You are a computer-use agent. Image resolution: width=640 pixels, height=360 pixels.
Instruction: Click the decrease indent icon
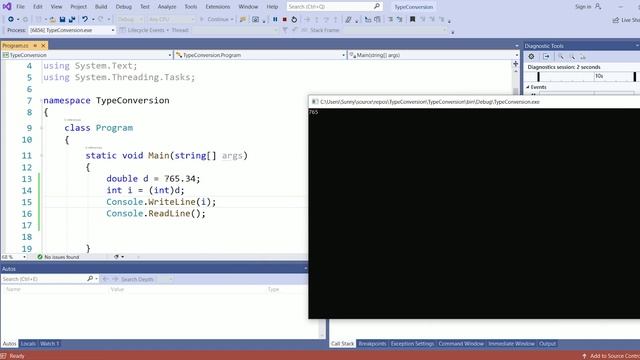(x=390, y=19)
